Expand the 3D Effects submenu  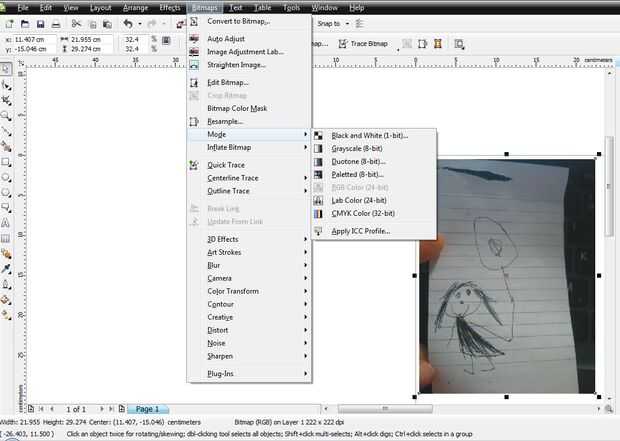tap(249, 239)
